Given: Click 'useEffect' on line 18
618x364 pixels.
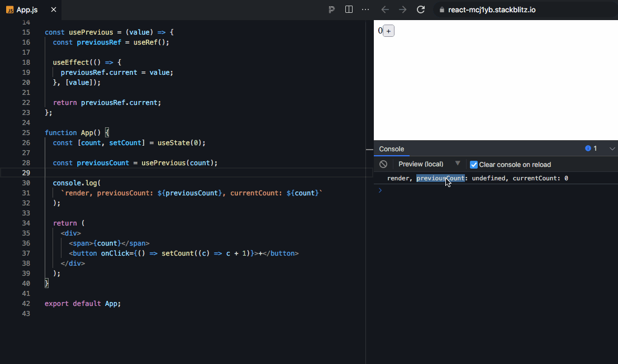Looking at the screenshot, I should click(x=71, y=62).
